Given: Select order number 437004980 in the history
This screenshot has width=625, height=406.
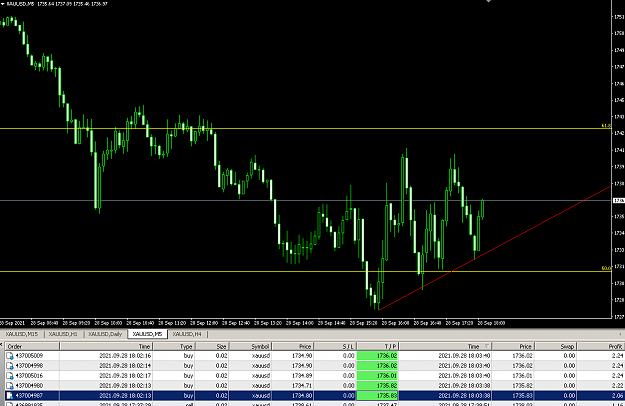Looking at the screenshot, I should tap(29, 386).
